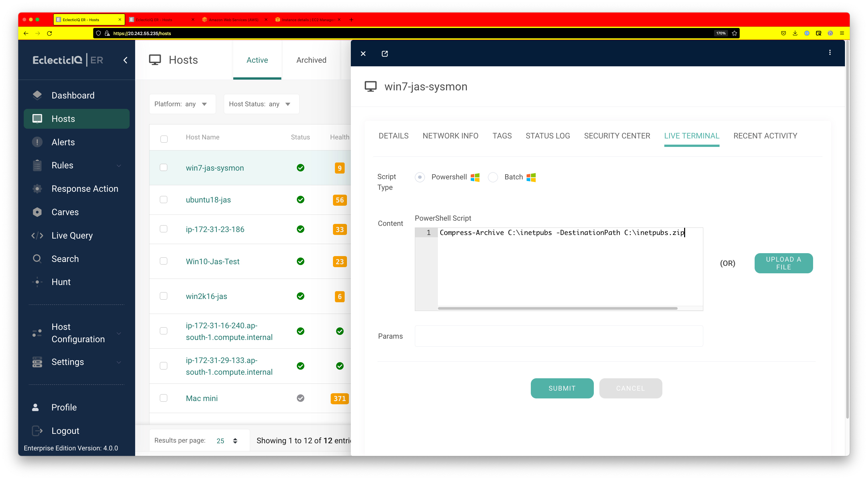This screenshot has width=868, height=480.
Task: Select the Powershell script type radio
Action: [420, 177]
